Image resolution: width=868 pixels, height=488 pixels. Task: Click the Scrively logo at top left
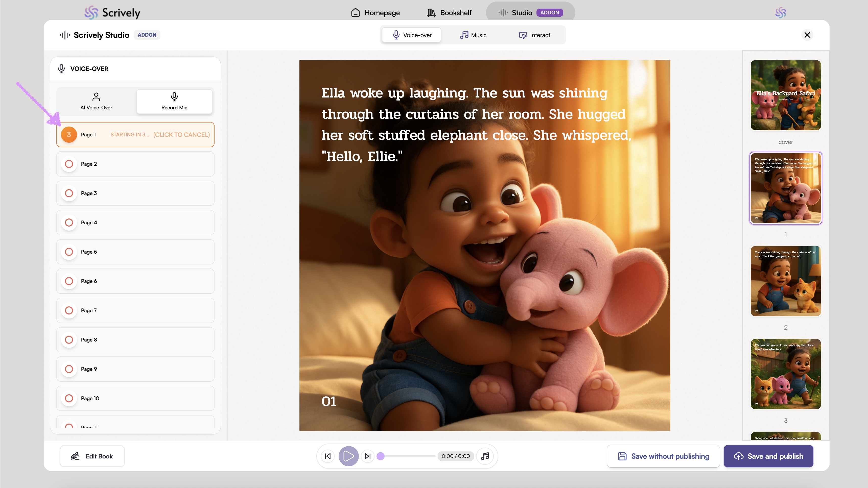112,13
